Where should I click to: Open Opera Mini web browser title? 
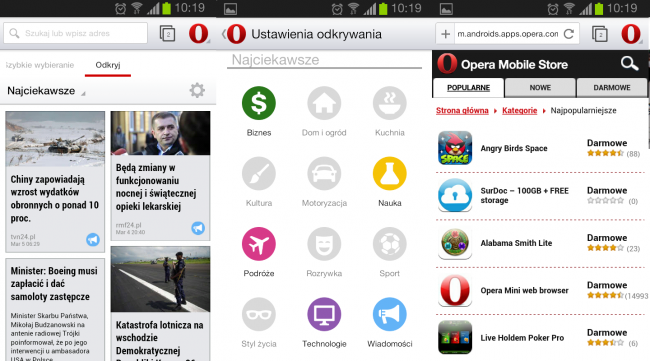pyautogui.click(x=524, y=290)
